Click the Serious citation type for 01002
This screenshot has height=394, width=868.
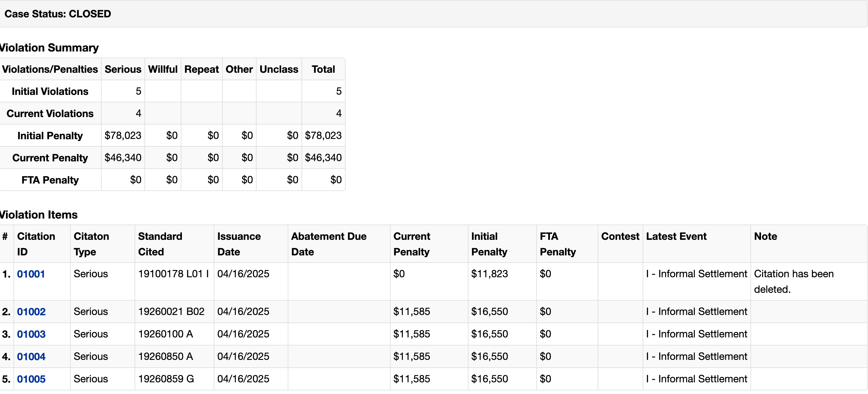tap(91, 312)
